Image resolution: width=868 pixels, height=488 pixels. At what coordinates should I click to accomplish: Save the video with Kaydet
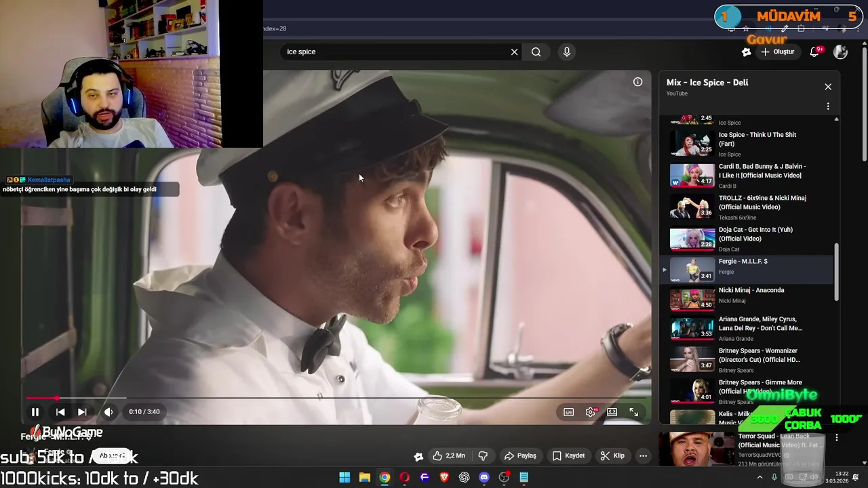568,455
